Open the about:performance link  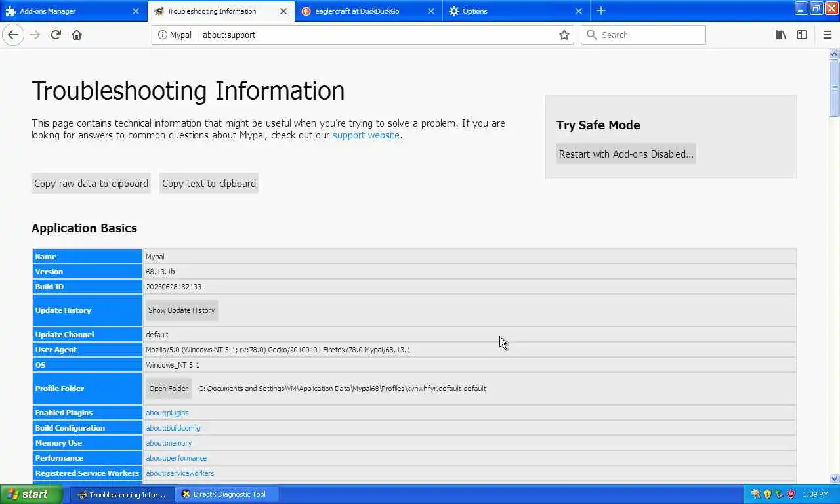pos(177,458)
